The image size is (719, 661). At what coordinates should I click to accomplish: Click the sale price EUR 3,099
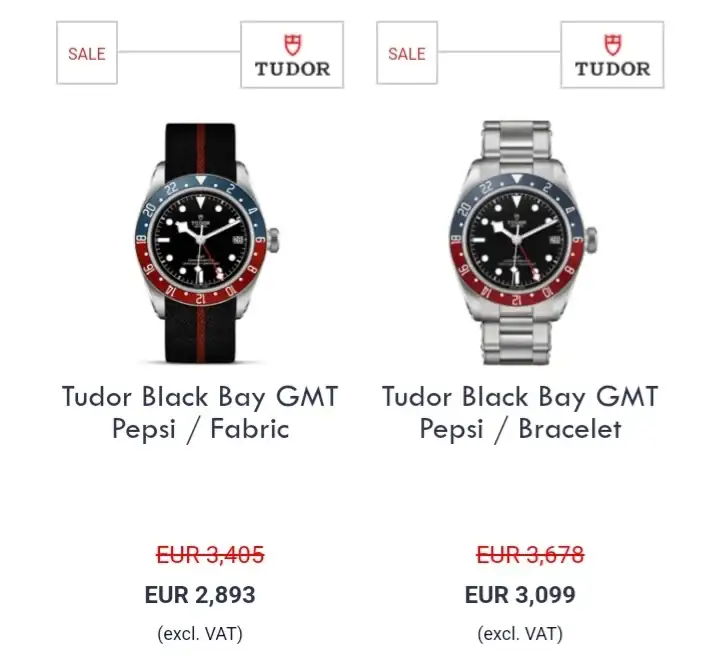(520, 595)
